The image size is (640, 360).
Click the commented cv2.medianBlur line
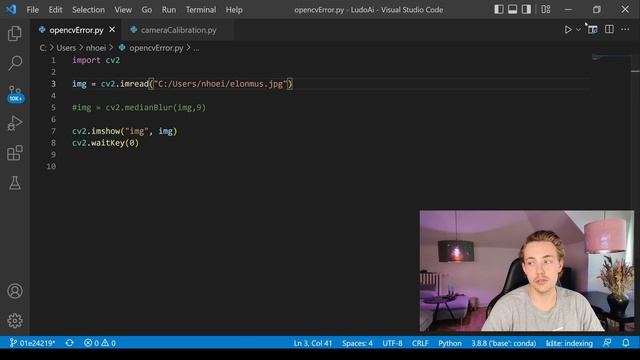(x=139, y=107)
